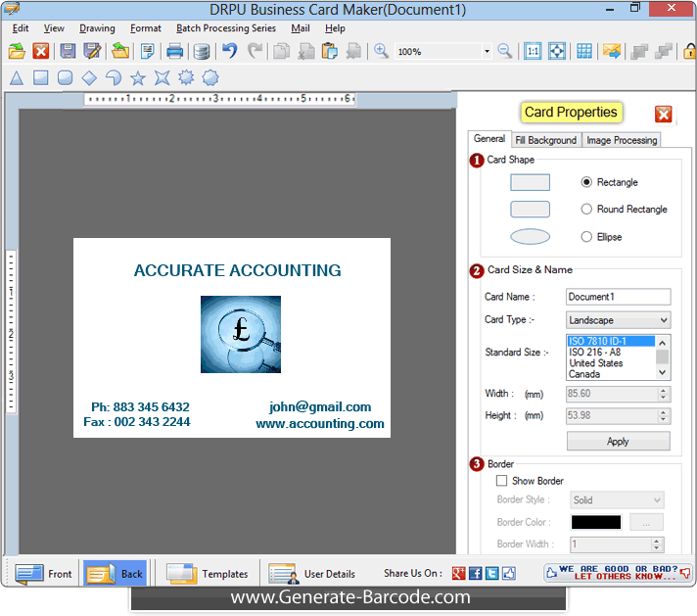
Task: Open the Templates button
Action: click(x=208, y=574)
